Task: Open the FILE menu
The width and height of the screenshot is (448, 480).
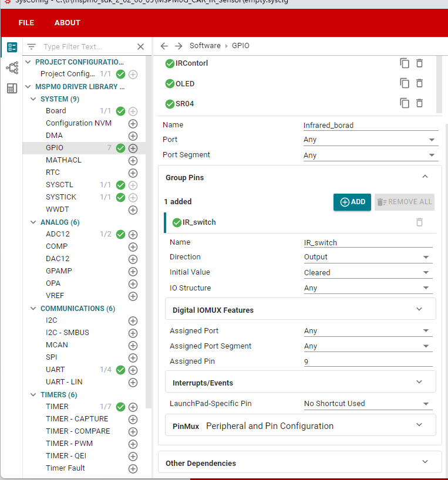Action: point(26,23)
